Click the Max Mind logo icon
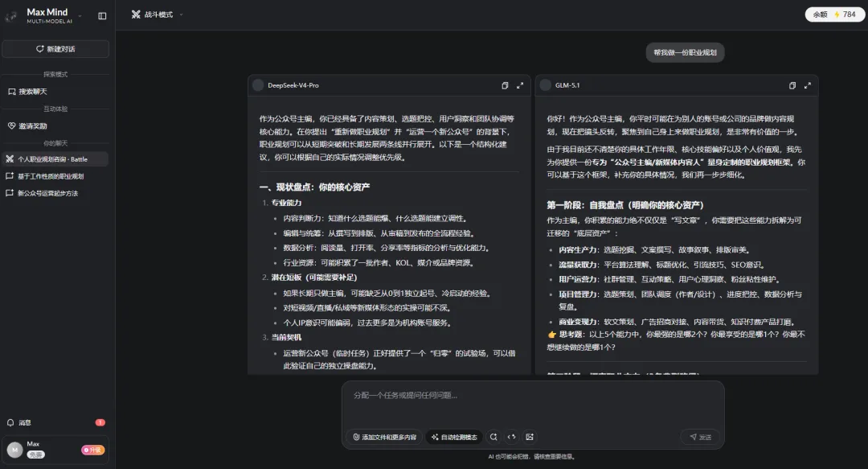Screen dimensions: 868x469 pos(10,17)
